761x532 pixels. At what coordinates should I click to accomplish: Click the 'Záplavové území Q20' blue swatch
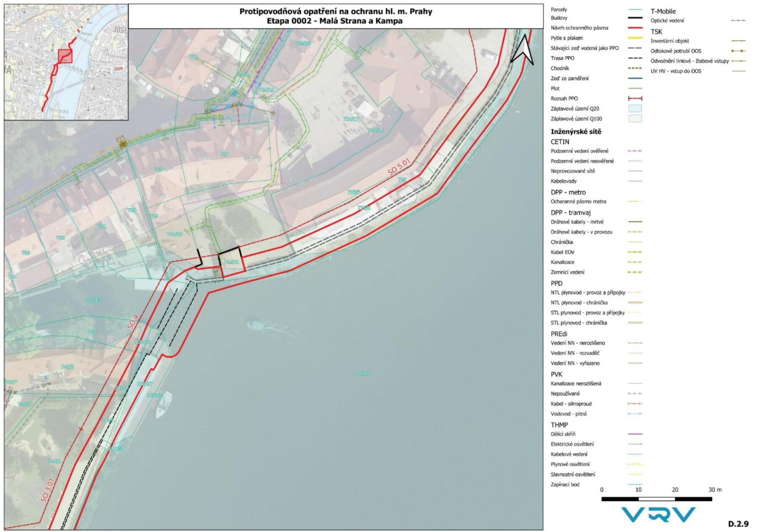click(x=635, y=109)
